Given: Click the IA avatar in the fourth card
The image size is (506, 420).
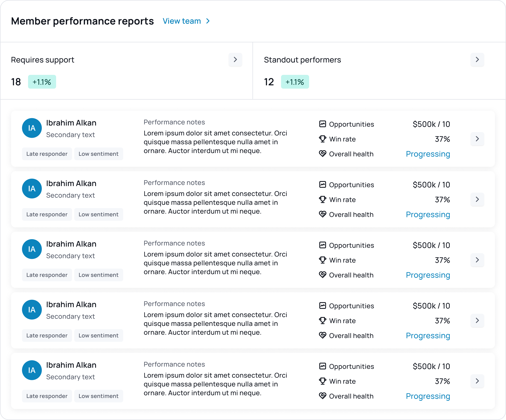Looking at the screenshot, I should (x=32, y=310).
